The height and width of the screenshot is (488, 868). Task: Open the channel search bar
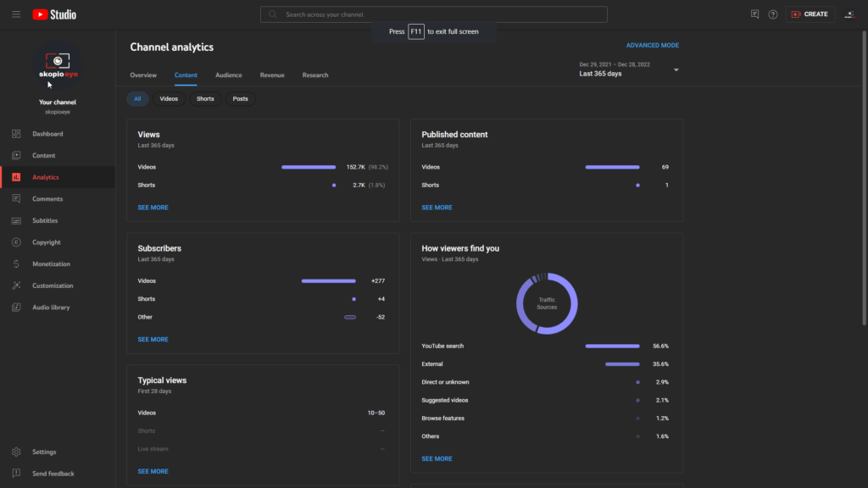click(434, 14)
